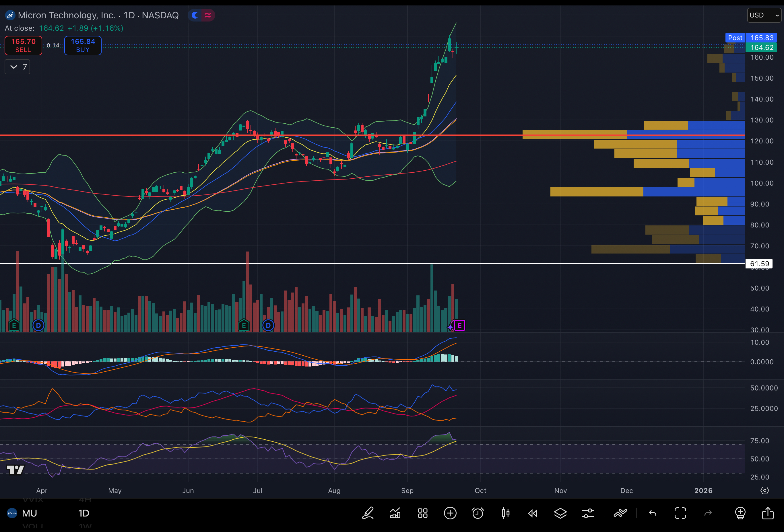Open the candlestick chart type icon
This screenshot has width=784, height=532.
coord(505,513)
